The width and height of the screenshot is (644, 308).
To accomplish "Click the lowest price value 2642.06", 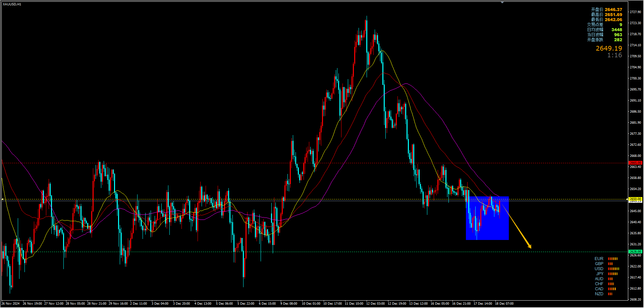I will [x=613, y=20].
